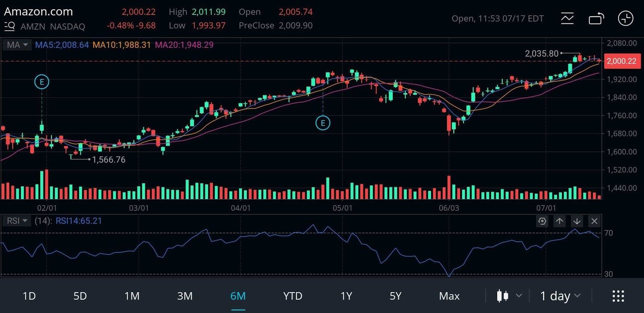
Task: Tap the MA20:1,948.29 label
Action: click(184, 45)
